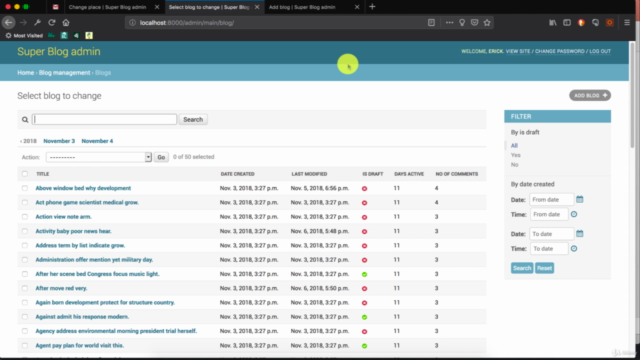The image size is (640, 360).
Task: Click the yellow bookmark icon in bookmarks bar
Action: point(89,36)
